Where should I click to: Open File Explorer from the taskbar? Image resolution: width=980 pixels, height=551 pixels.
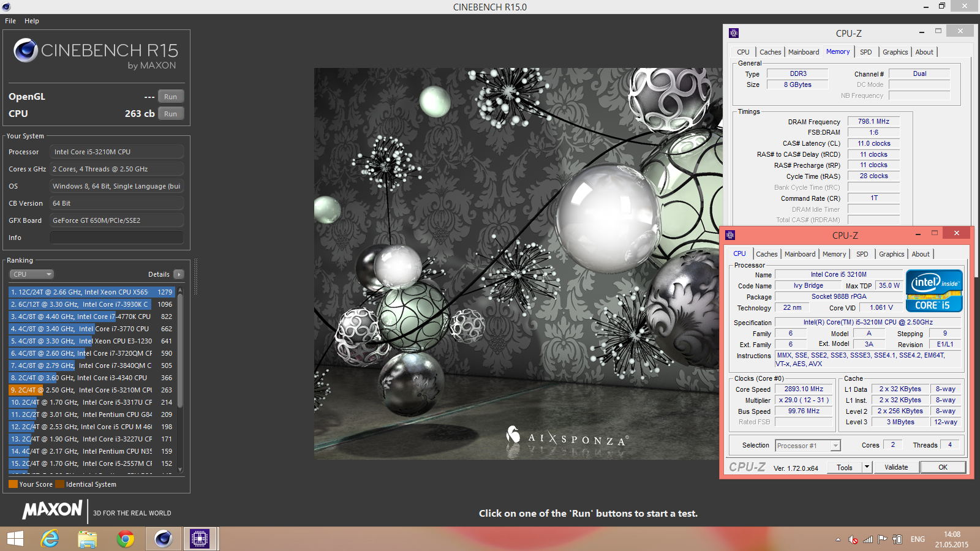click(88, 539)
